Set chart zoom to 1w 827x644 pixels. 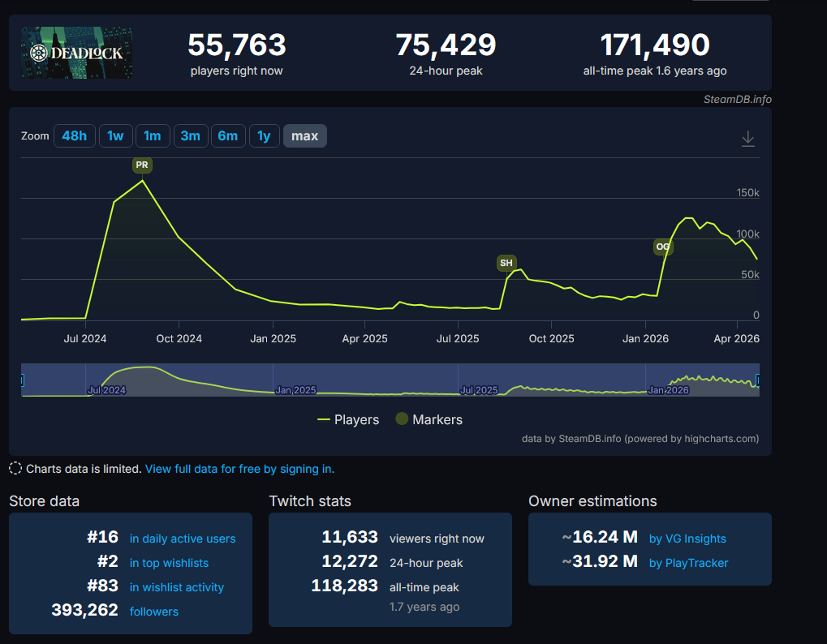[115, 135]
